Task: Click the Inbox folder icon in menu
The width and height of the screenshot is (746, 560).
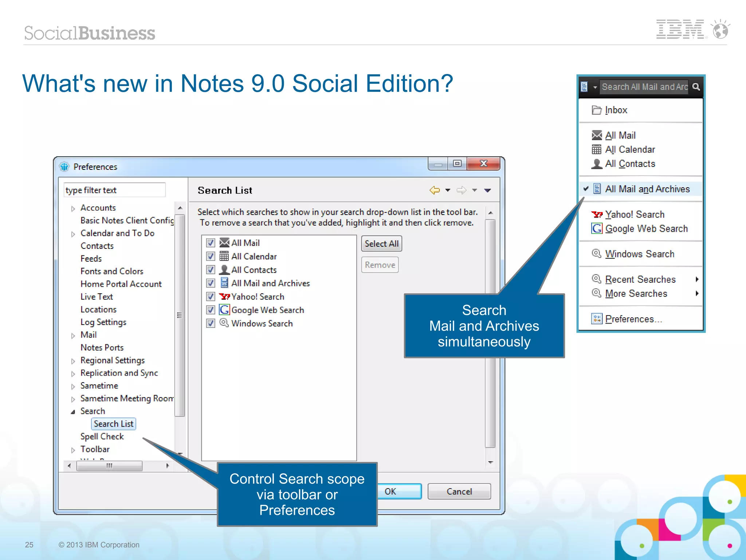Action: (597, 110)
